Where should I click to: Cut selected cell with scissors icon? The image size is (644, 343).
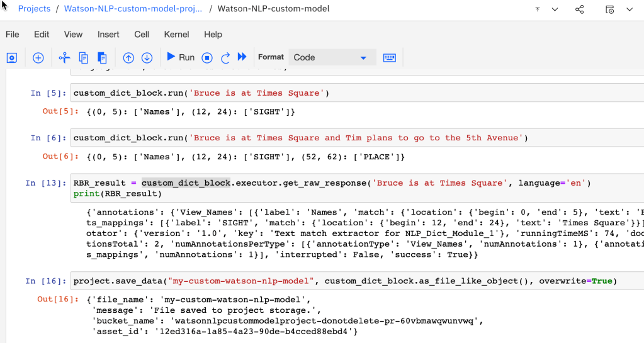(x=64, y=57)
